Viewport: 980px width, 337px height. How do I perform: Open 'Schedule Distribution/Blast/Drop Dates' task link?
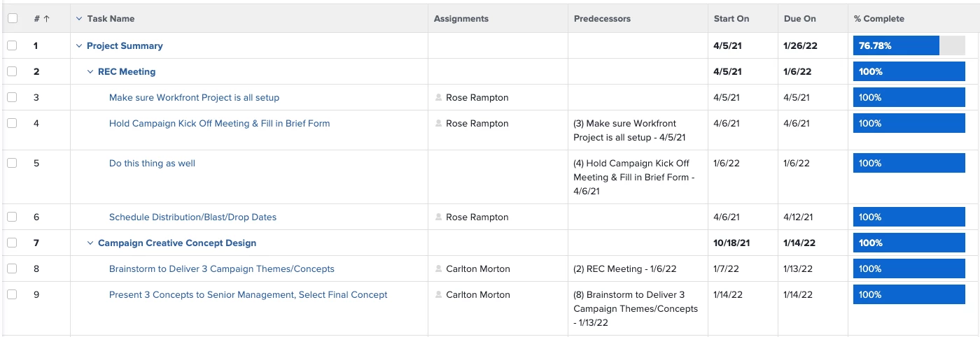click(x=192, y=217)
